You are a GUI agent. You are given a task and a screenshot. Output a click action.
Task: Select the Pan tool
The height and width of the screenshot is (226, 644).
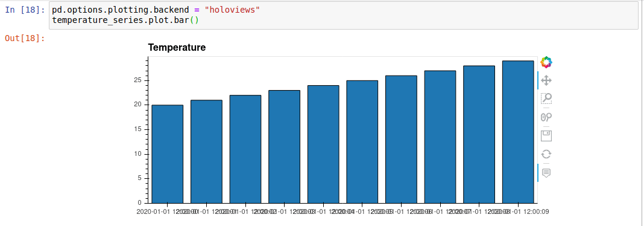tap(546, 80)
